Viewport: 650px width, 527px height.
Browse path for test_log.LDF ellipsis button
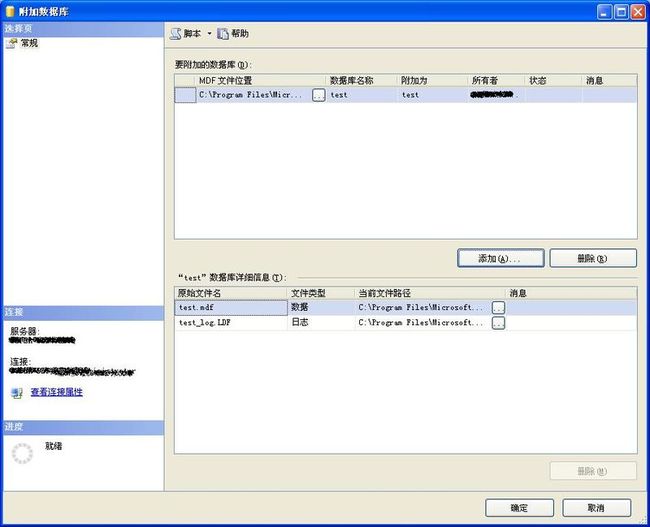tap(498, 323)
